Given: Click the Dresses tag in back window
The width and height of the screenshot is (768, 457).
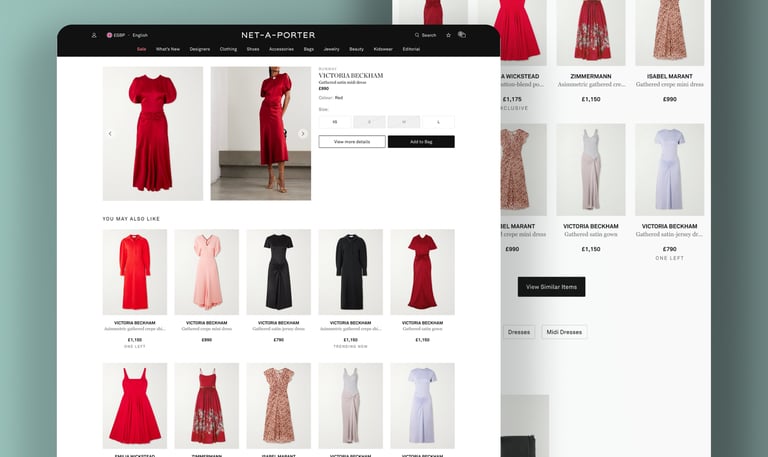Looking at the screenshot, I should pos(519,332).
